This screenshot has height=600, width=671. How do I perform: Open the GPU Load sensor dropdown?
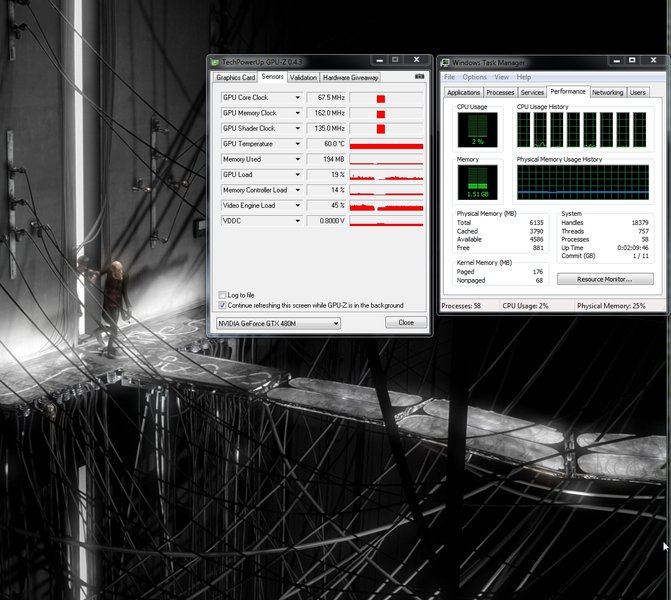[298, 175]
